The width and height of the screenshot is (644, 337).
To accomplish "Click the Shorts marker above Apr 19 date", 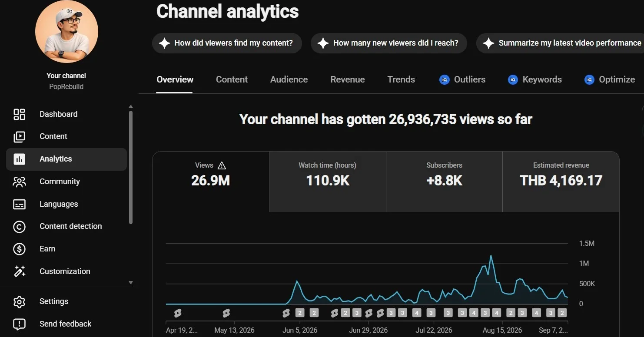I will [x=177, y=313].
